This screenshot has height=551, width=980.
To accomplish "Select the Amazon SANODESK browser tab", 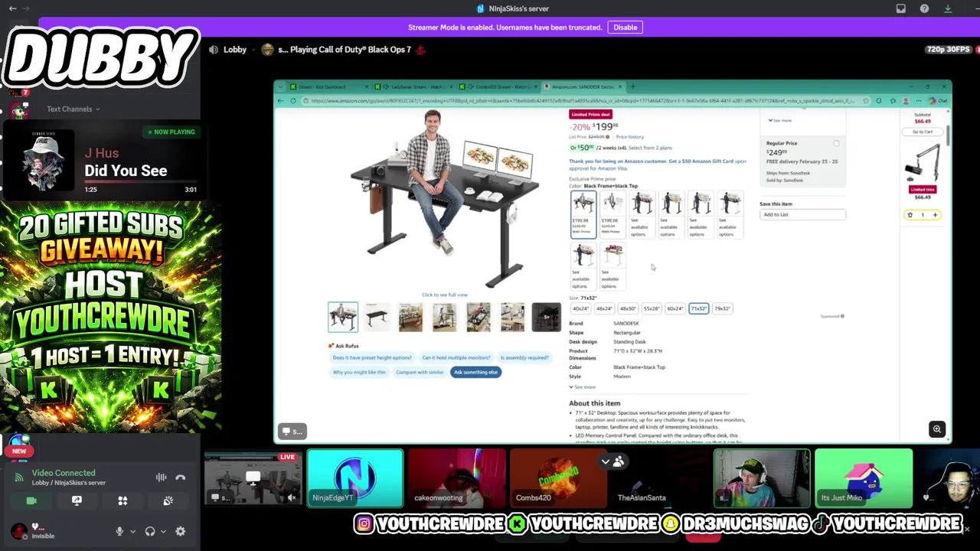I will 583,86.
